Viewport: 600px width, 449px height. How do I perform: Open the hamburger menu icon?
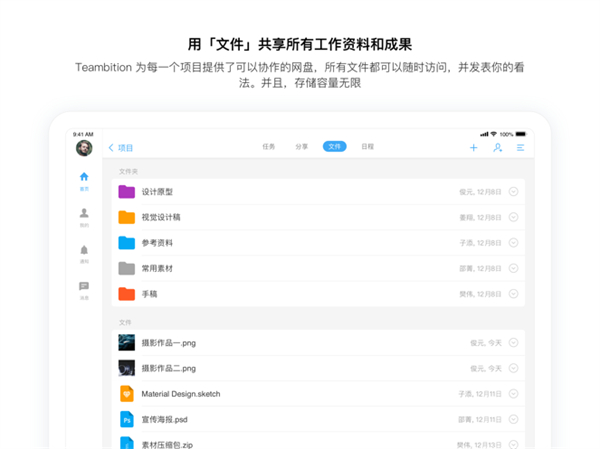tap(520, 148)
